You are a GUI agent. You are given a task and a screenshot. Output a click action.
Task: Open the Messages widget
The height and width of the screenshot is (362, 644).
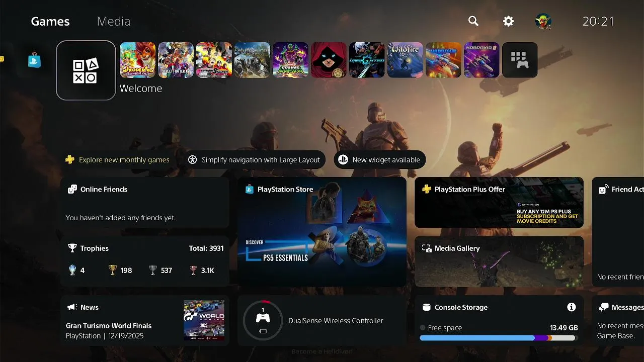coord(618,320)
